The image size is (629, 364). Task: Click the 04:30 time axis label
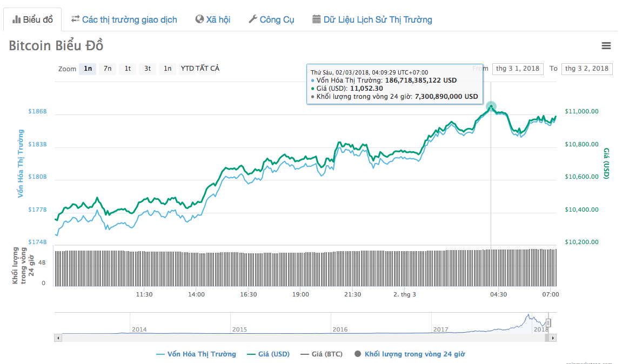click(498, 294)
